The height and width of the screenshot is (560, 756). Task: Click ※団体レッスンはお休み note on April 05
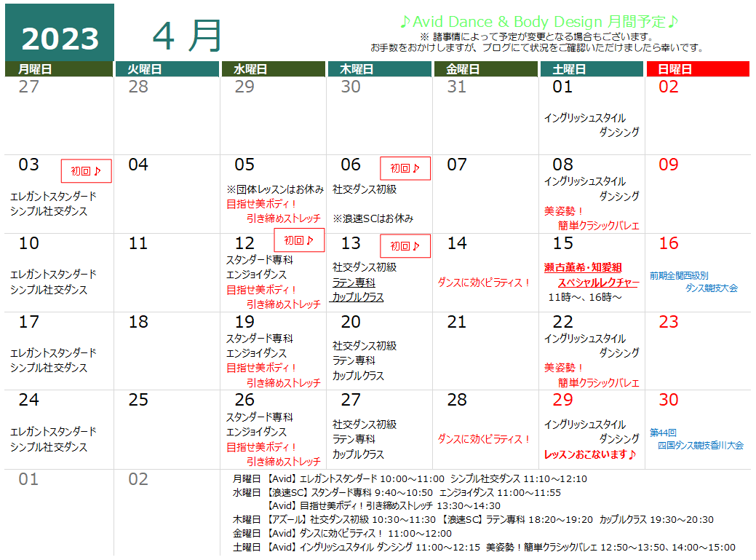[x=275, y=189]
